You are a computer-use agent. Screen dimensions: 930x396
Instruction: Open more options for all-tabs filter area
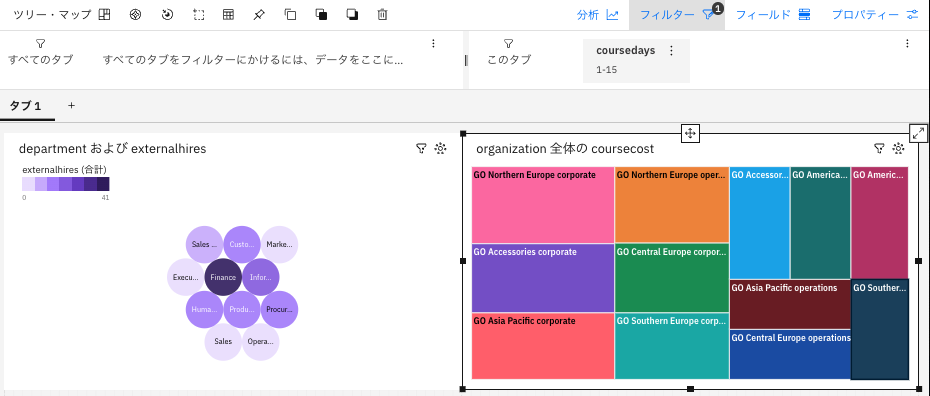tap(433, 43)
